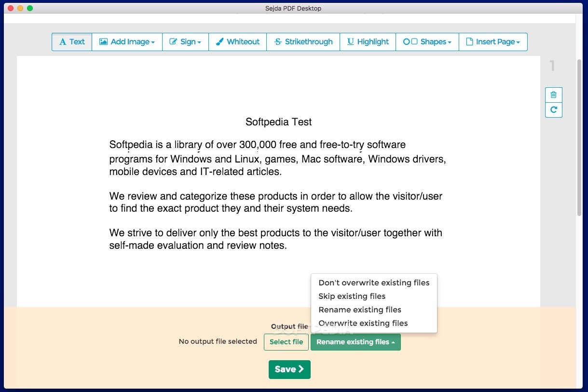Click the Sign tool icon
588x392 pixels.
click(x=174, y=42)
